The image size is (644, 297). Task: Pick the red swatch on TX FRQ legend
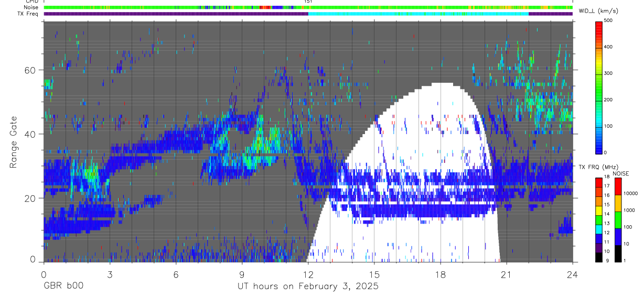click(x=599, y=183)
